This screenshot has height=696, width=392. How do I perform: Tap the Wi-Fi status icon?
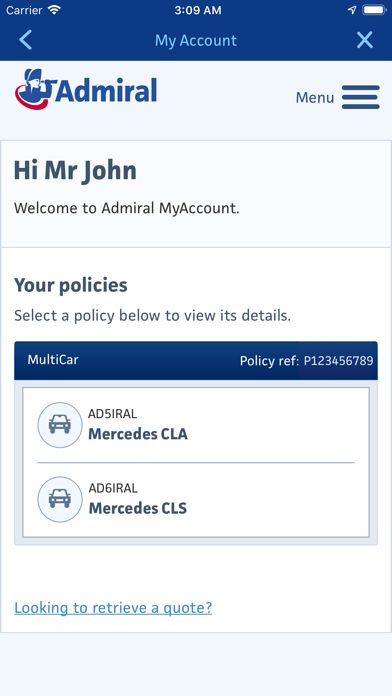point(55,10)
